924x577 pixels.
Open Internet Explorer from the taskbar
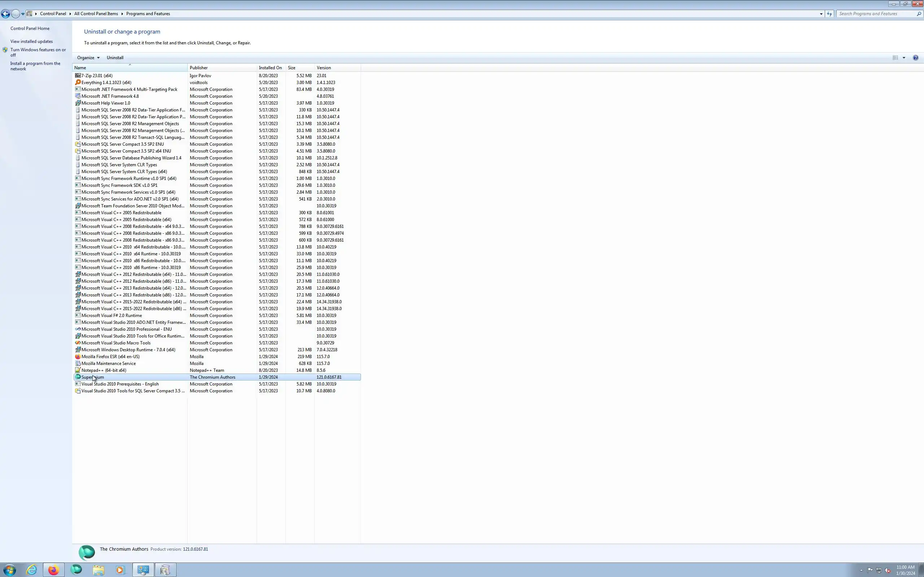pos(32,570)
